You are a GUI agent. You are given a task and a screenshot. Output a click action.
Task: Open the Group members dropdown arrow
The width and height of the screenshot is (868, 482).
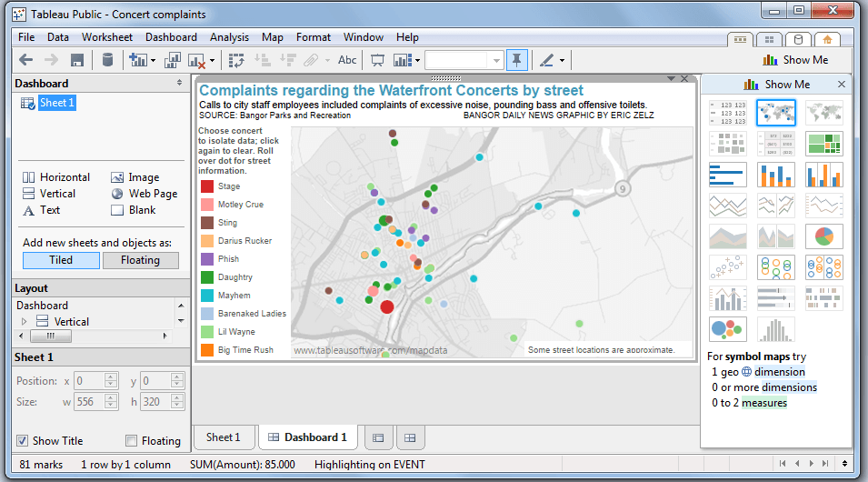tap(327, 60)
